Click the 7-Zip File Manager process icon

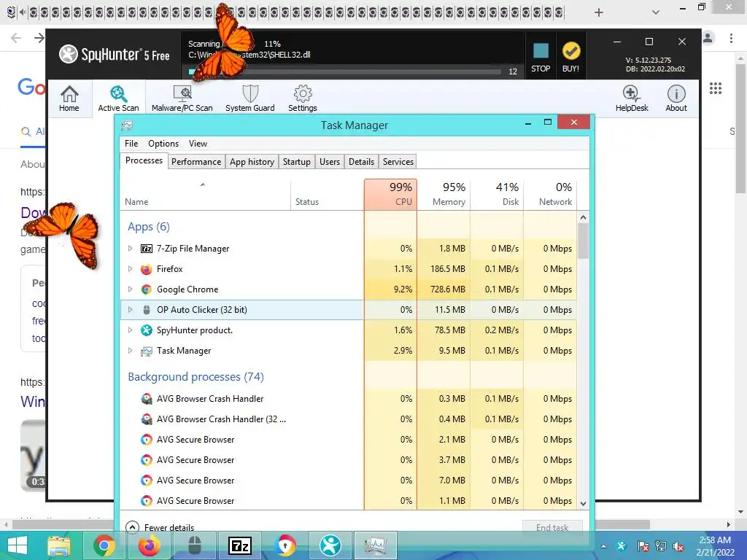click(146, 249)
